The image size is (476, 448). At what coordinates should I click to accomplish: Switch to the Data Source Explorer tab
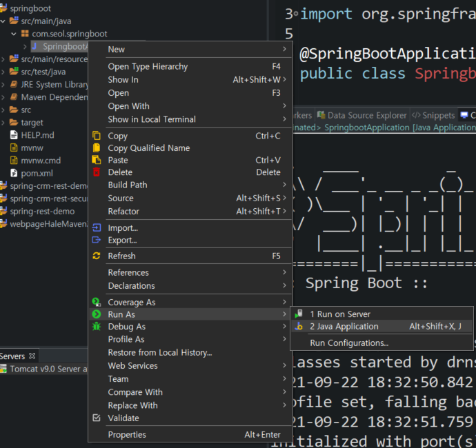[x=362, y=115]
